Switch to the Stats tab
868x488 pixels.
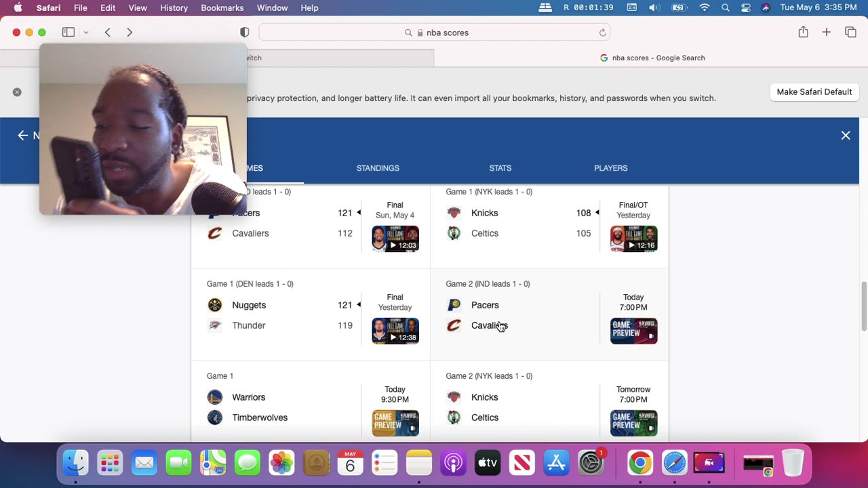500,168
